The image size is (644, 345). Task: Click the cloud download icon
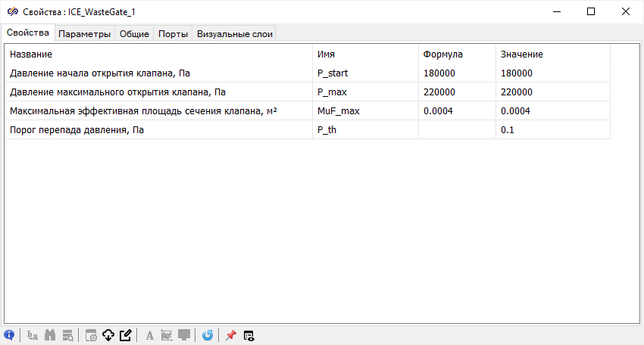tap(108, 335)
